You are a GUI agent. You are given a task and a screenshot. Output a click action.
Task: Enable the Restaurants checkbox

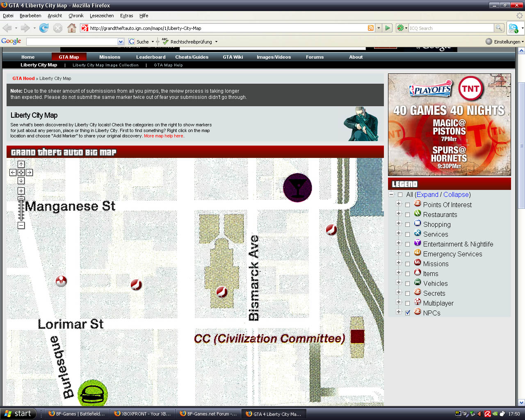click(x=407, y=215)
